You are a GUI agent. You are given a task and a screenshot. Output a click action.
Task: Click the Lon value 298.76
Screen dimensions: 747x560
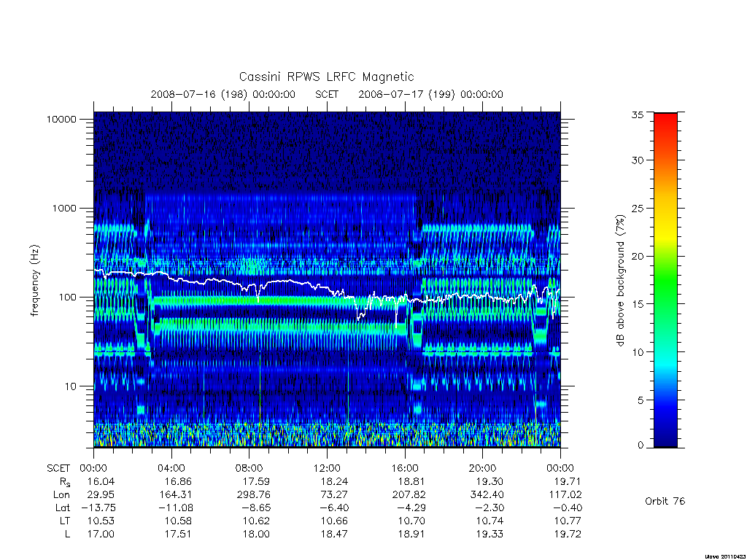tap(253, 495)
